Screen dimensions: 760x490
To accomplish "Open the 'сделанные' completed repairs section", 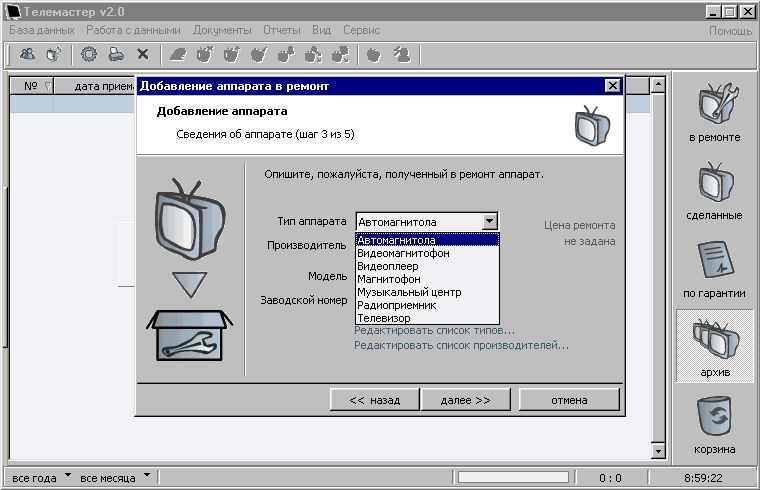I will (x=714, y=190).
